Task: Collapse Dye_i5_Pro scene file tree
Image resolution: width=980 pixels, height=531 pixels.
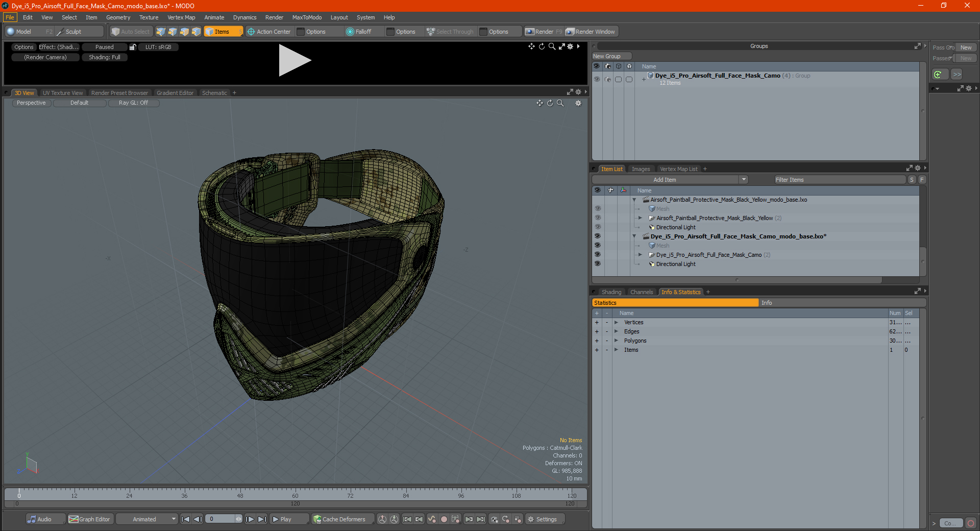Action: [x=634, y=236]
